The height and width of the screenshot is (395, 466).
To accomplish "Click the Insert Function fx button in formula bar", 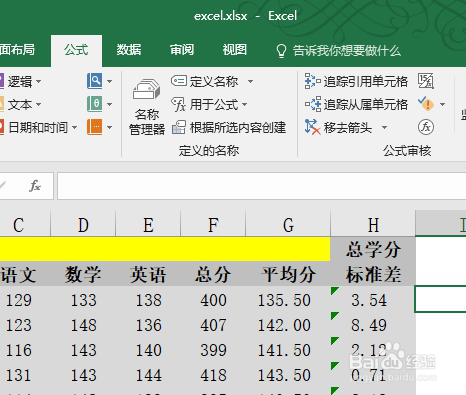I will (35, 186).
